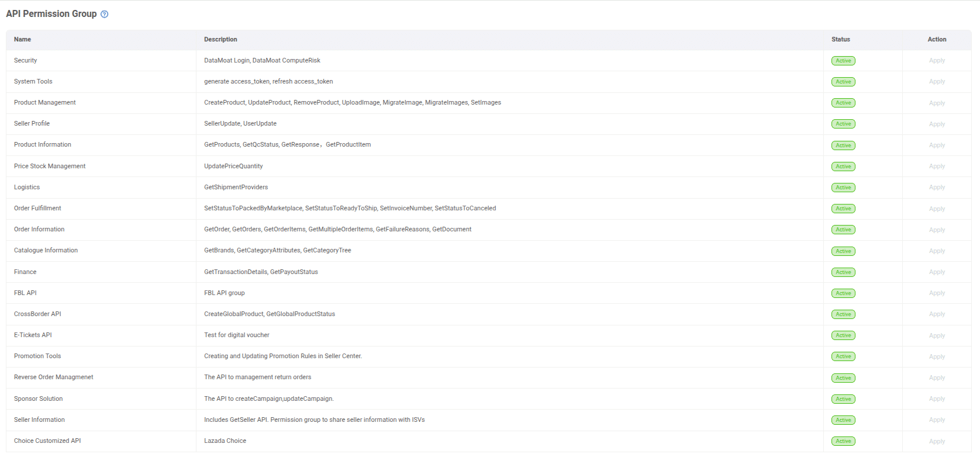980x461 pixels.
Task: Click Active status for Promotion Tools
Action: click(843, 356)
